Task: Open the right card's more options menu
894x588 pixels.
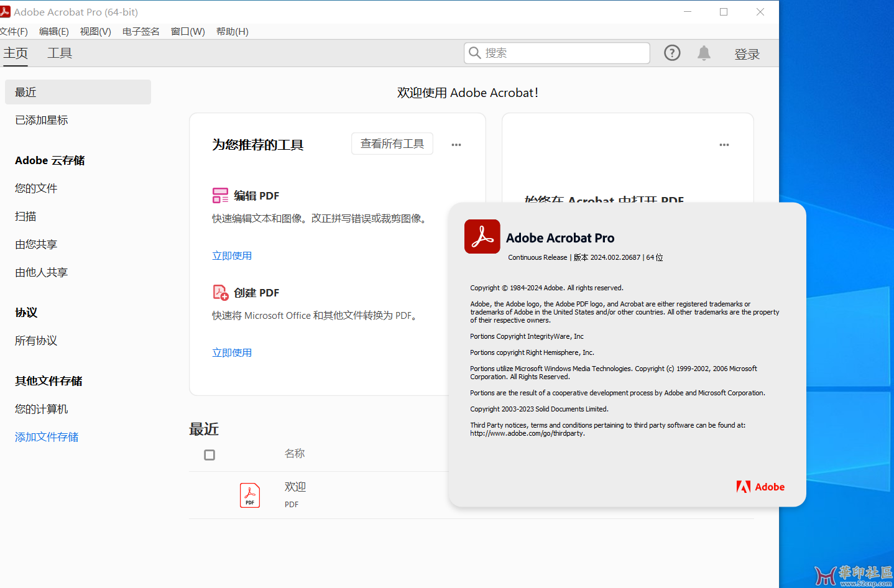Action: tap(724, 145)
